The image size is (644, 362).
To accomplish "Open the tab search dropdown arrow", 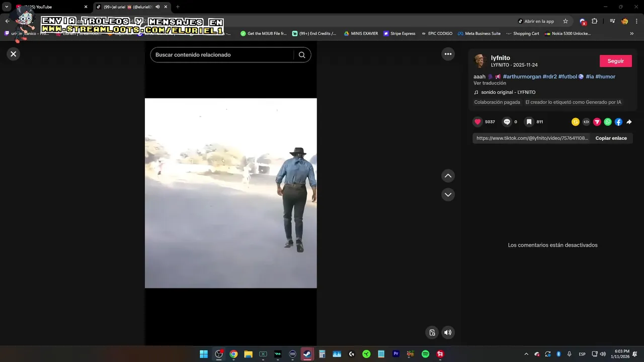I will 7,7.
